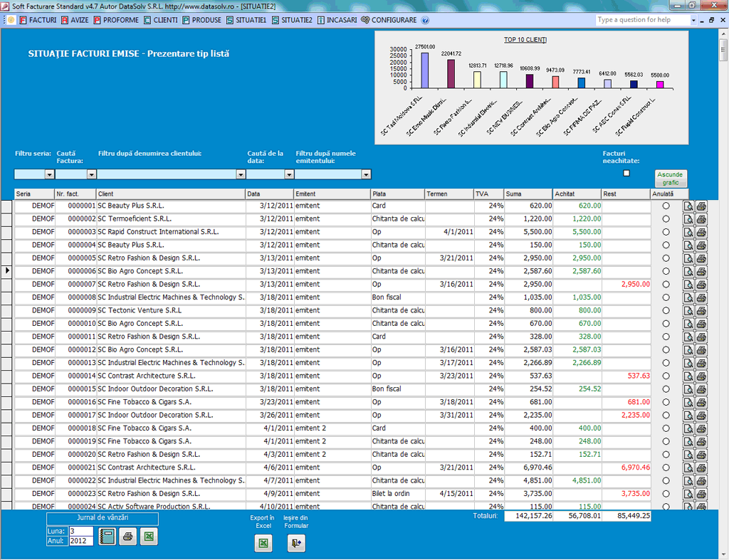Print invoice 0000008
Image resolution: width=729 pixels, height=560 pixels.
(701, 297)
